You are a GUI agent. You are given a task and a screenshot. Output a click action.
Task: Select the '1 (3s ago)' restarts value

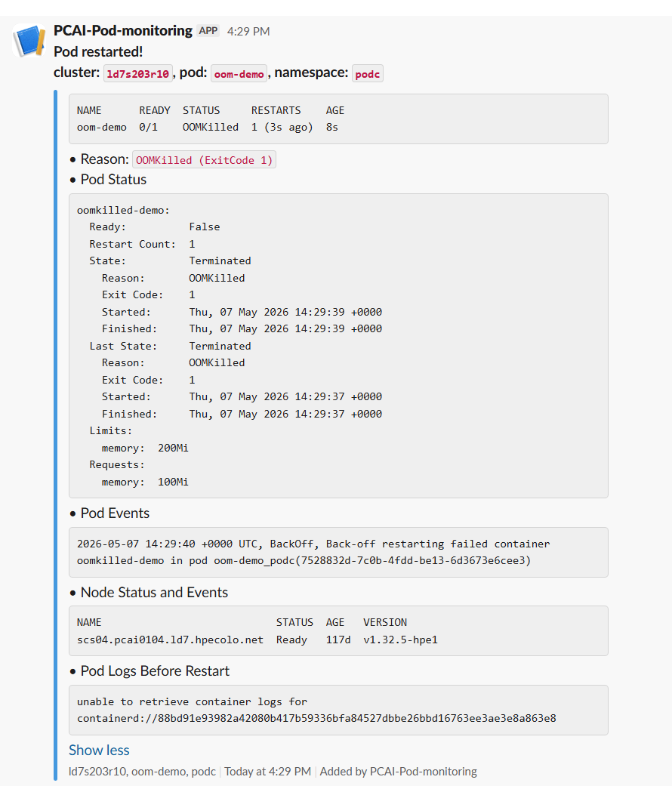coord(282,128)
